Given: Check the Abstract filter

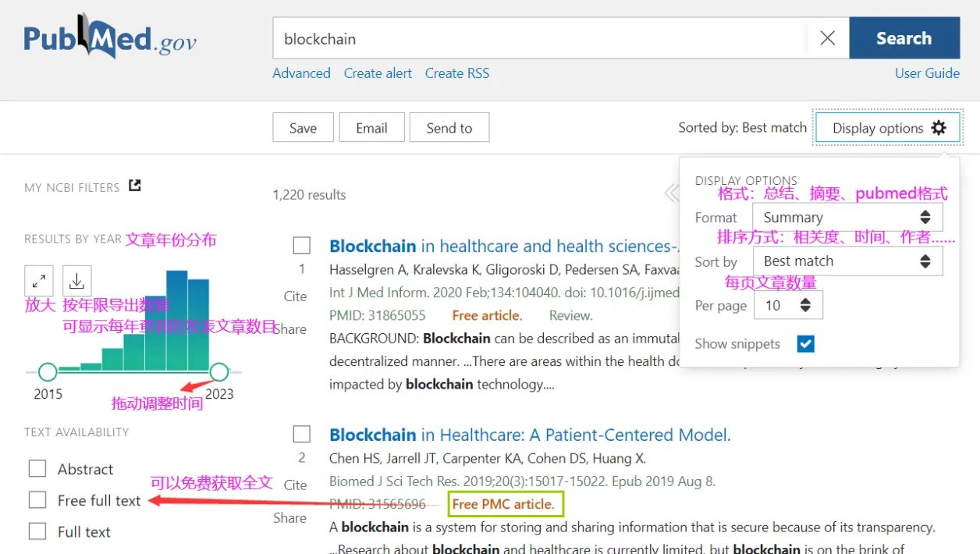Looking at the screenshot, I should (x=37, y=469).
